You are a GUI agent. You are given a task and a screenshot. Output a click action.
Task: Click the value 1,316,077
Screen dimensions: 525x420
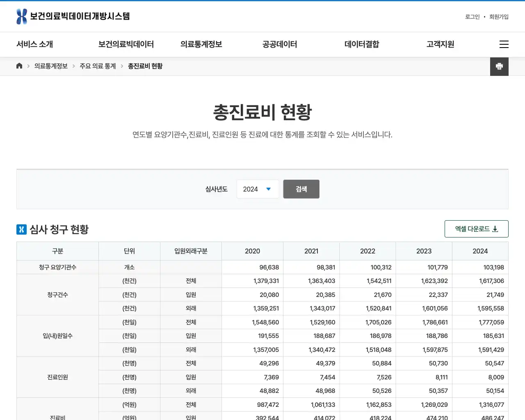pyautogui.click(x=492, y=405)
